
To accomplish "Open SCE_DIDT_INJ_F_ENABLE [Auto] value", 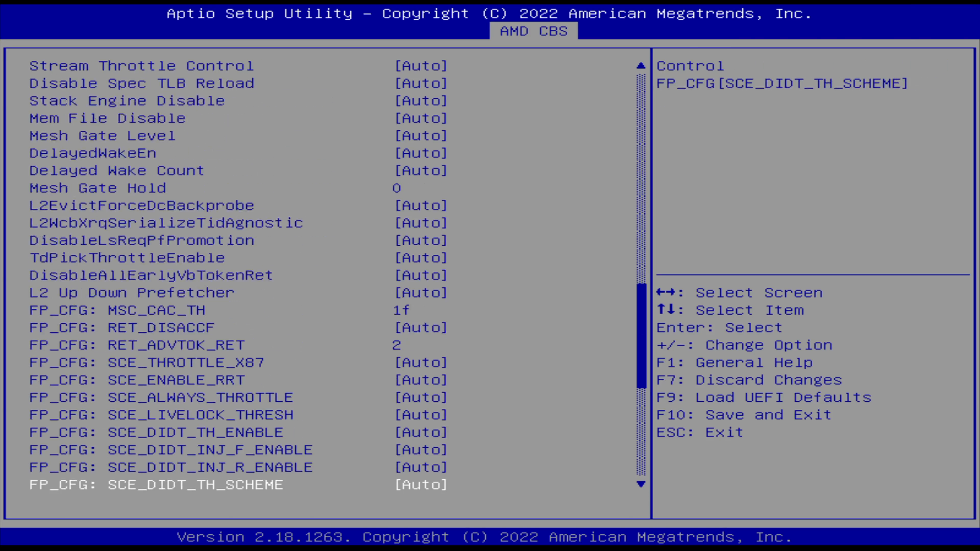I will [421, 450].
